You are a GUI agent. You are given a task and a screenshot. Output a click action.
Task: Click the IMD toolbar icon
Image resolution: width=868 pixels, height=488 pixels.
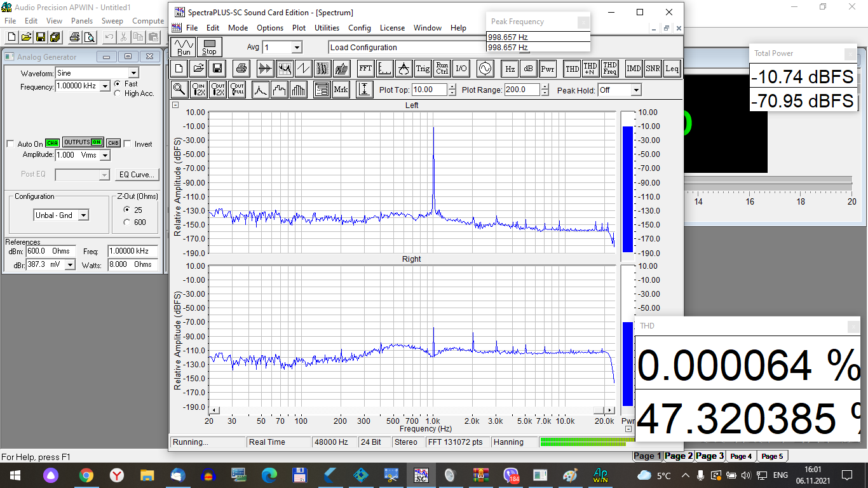[x=634, y=68]
